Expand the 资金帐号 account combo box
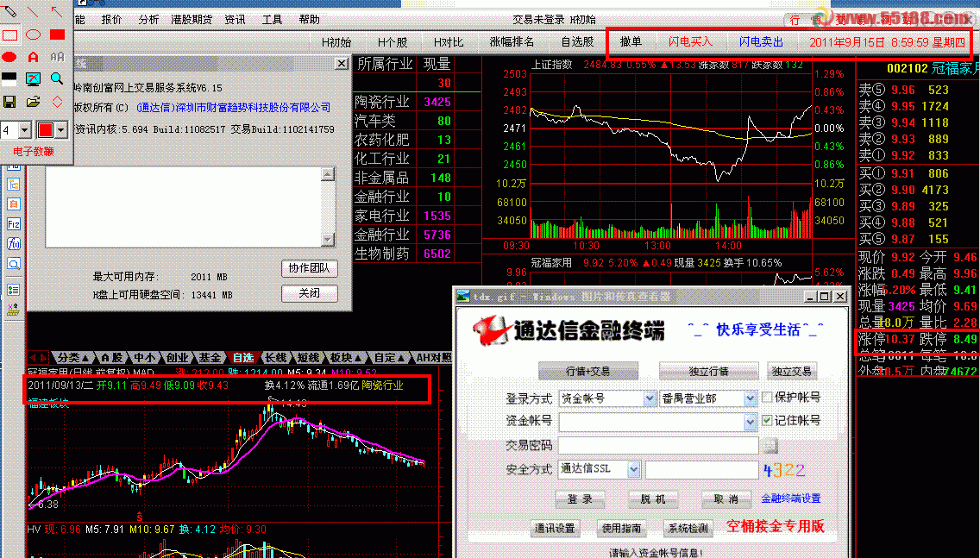The width and height of the screenshot is (980, 558). [751, 423]
